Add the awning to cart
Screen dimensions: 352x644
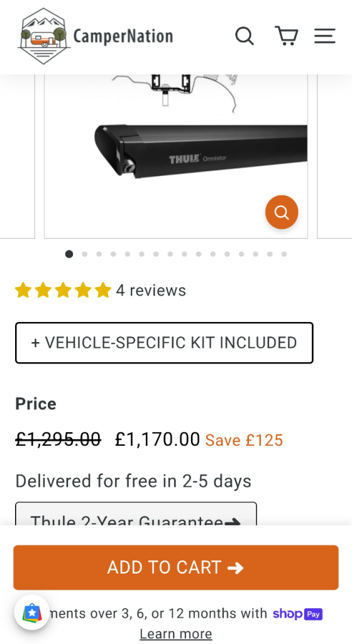[x=176, y=568]
